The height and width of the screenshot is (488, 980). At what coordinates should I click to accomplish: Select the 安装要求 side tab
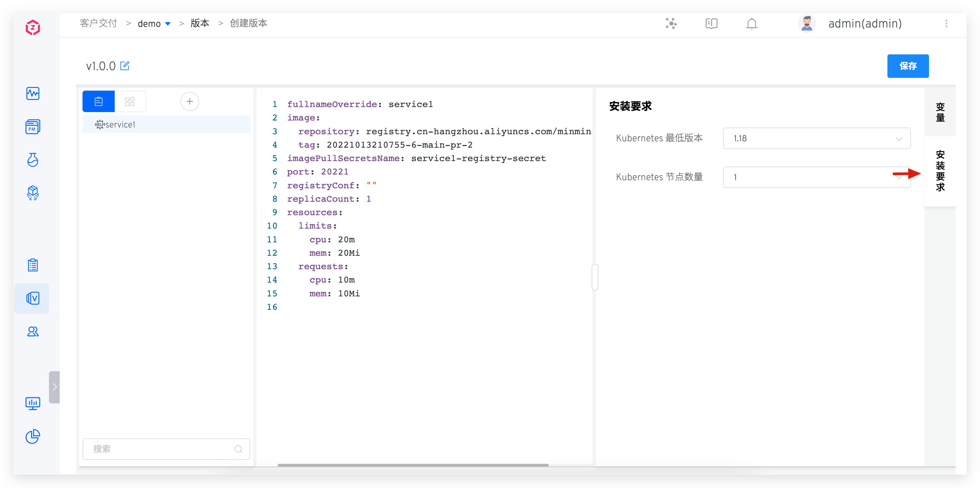click(x=940, y=171)
